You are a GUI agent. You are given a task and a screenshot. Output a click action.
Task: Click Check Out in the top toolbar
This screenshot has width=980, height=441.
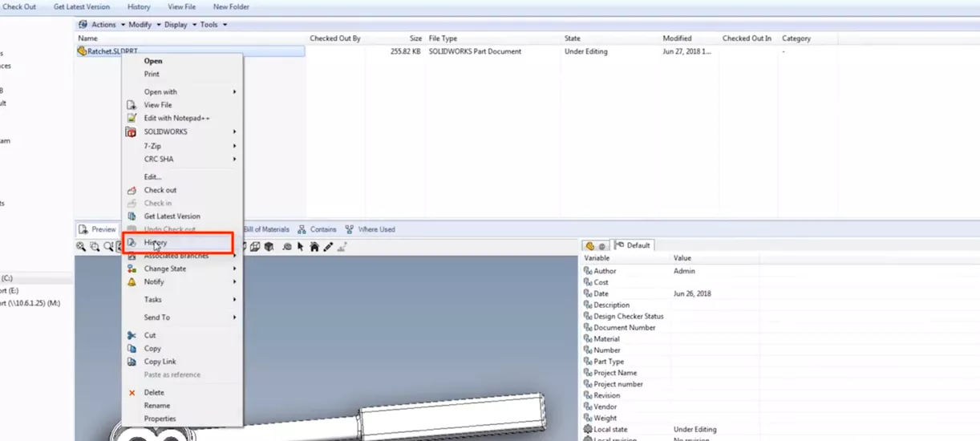tap(19, 6)
